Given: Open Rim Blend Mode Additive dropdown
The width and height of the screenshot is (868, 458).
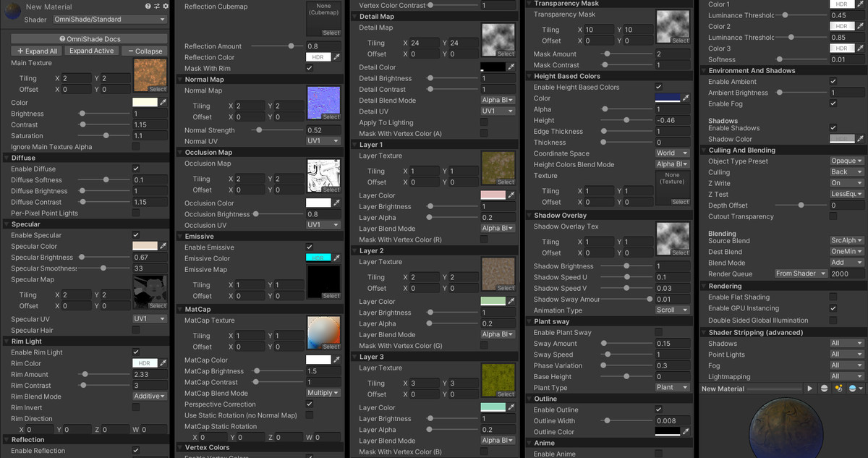Looking at the screenshot, I should 150,396.
